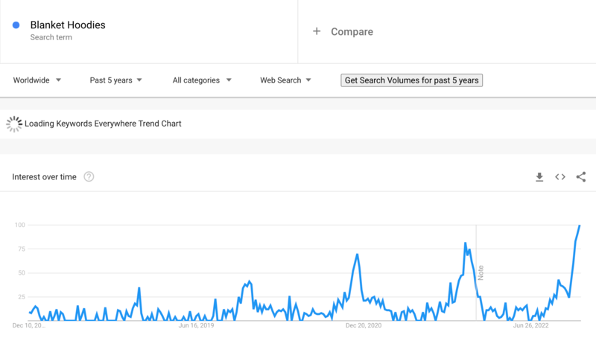Click the Loading Keywords Everywhere Trend Chart text
Viewport: 596px width, 364px height.
(x=103, y=124)
